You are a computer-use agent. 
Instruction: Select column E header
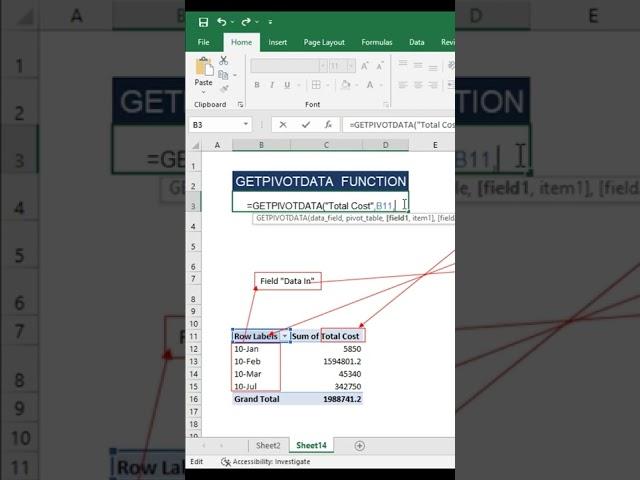pos(435,145)
